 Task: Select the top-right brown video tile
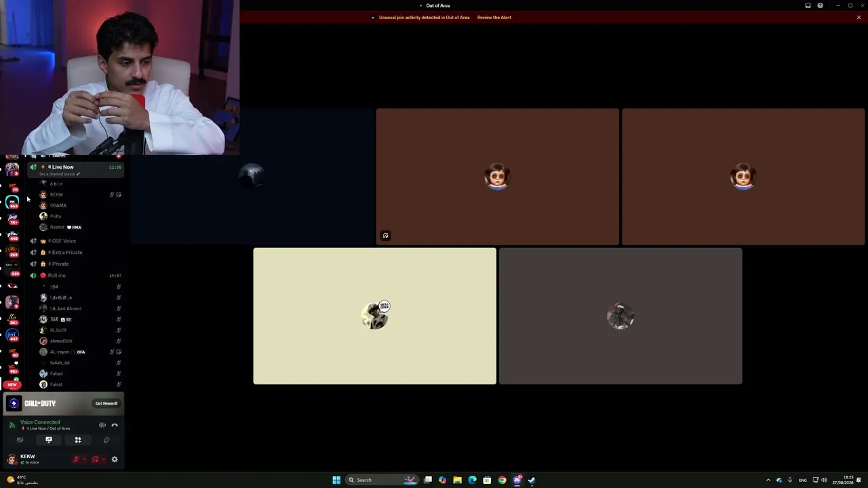pos(743,176)
